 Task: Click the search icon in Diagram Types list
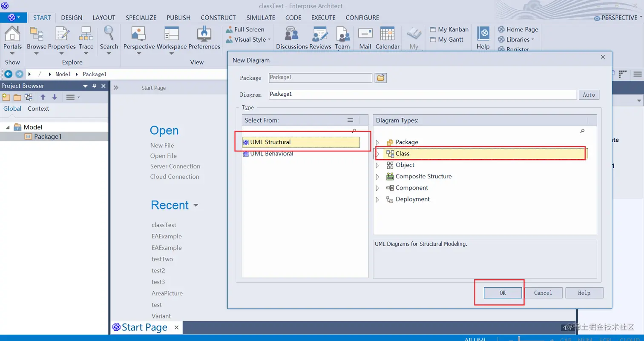[582, 131]
